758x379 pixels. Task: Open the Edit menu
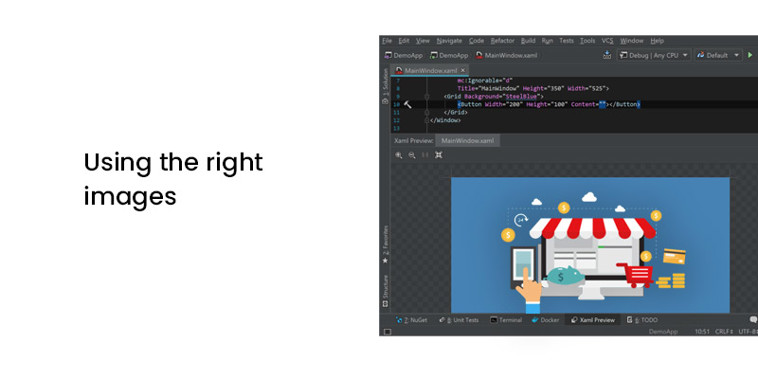(x=404, y=41)
